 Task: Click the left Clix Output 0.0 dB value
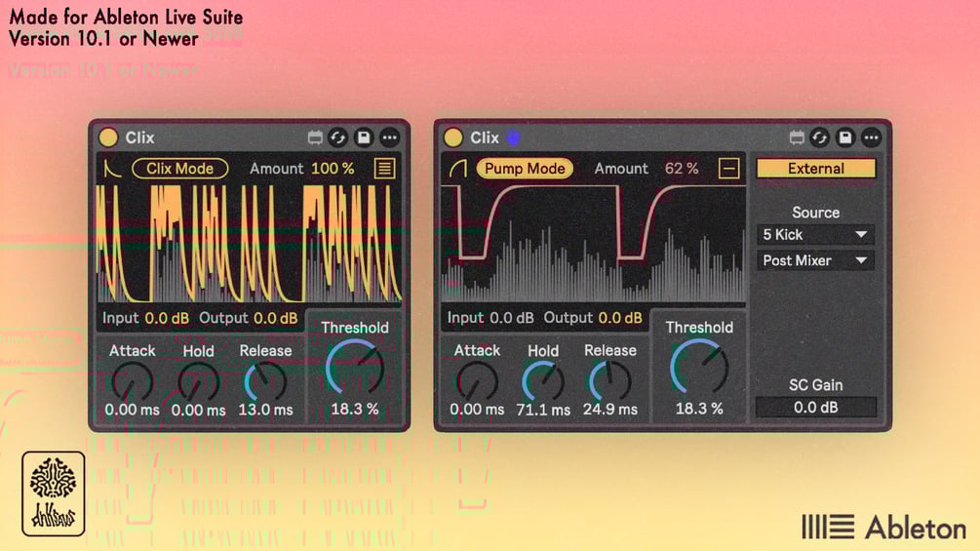pos(276,319)
